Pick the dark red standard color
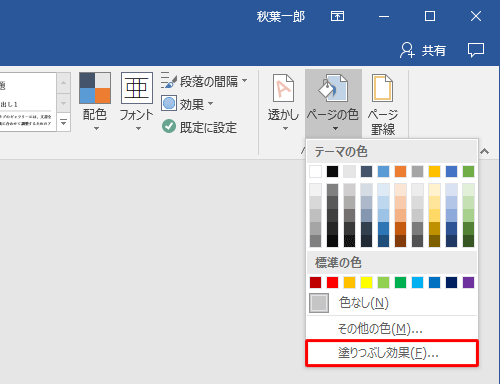This screenshot has height=384, width=500. point(315,282)
